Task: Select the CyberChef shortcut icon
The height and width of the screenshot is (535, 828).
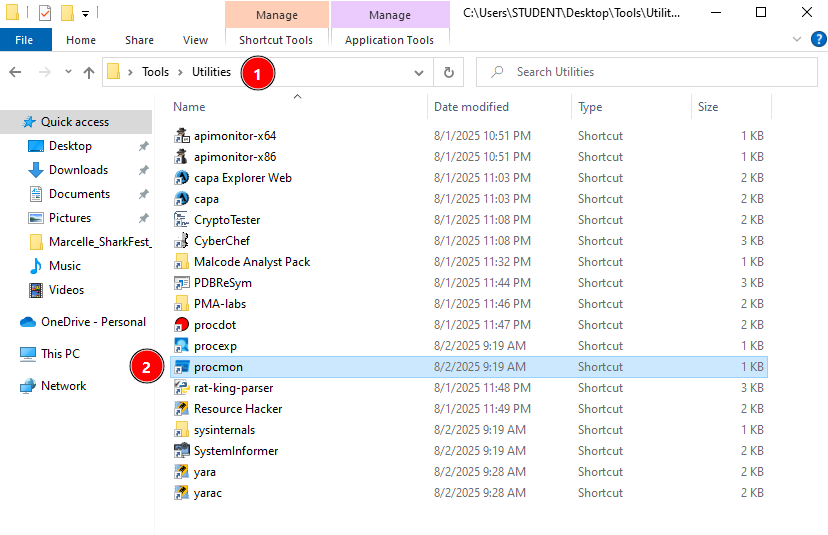Action: point(181,241)
